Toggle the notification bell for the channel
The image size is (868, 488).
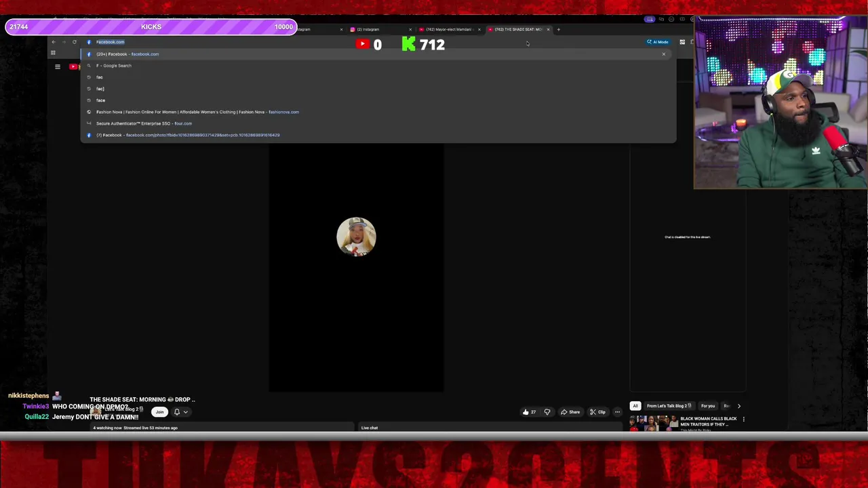pyautogui.click(x=177, y=412)
